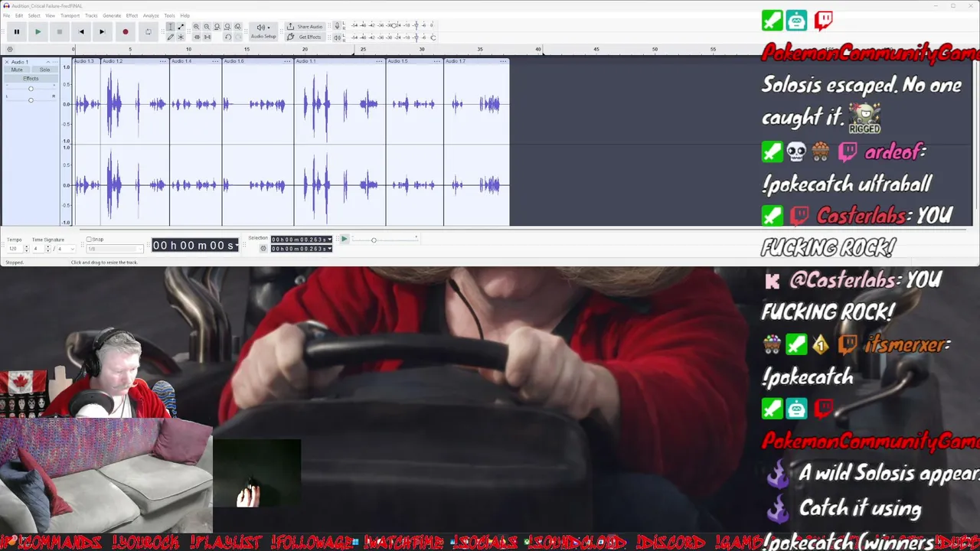Screen dimensions: 980x551
Task: Zoom in on the waveform
Action: coord(196,27)
